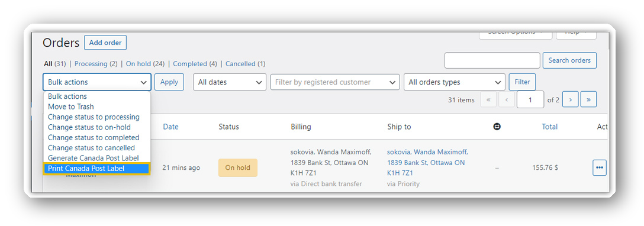This screenshot has height=226, width=644.
Task: Click the Billing column header
Action: click(x=301, y=127)
